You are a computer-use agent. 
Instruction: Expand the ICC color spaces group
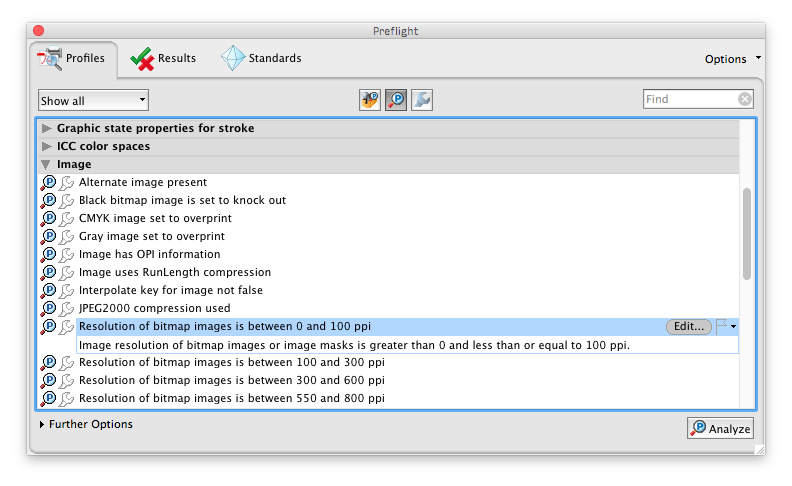pyautogui.click(x=46, y=147)
